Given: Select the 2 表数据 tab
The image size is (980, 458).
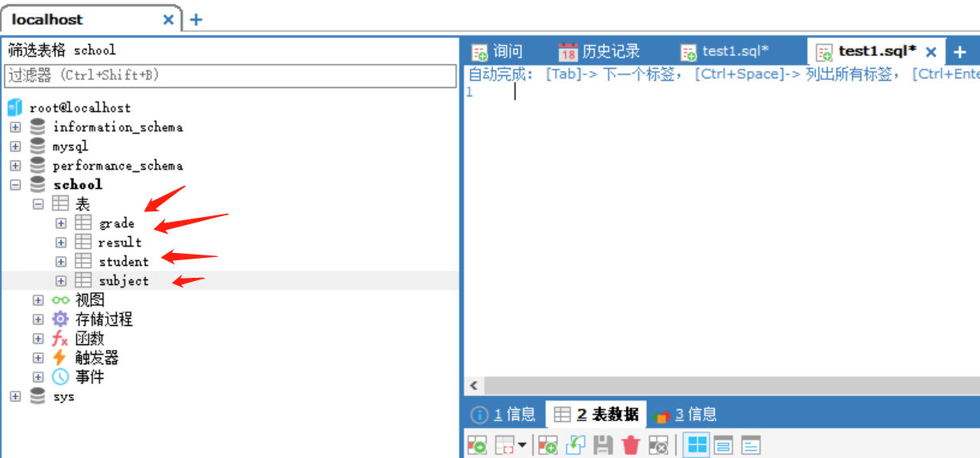Looking at the screenshot, I should (596, 414).
